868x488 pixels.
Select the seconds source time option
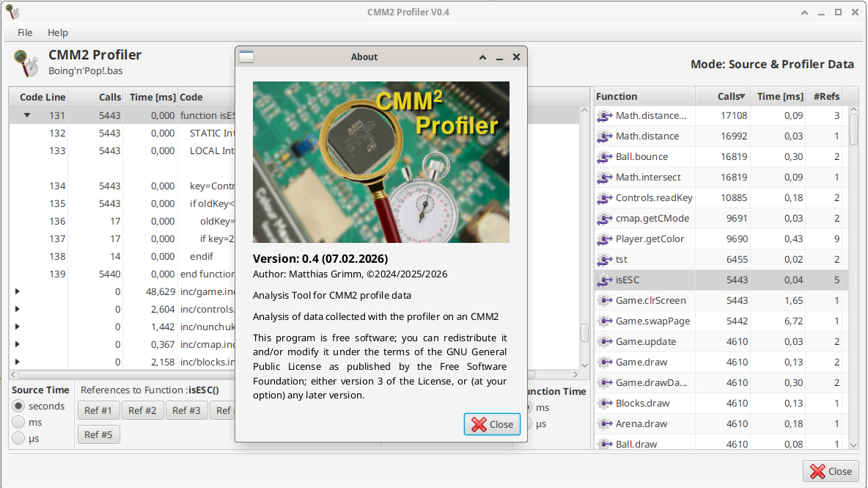[19, 407]
